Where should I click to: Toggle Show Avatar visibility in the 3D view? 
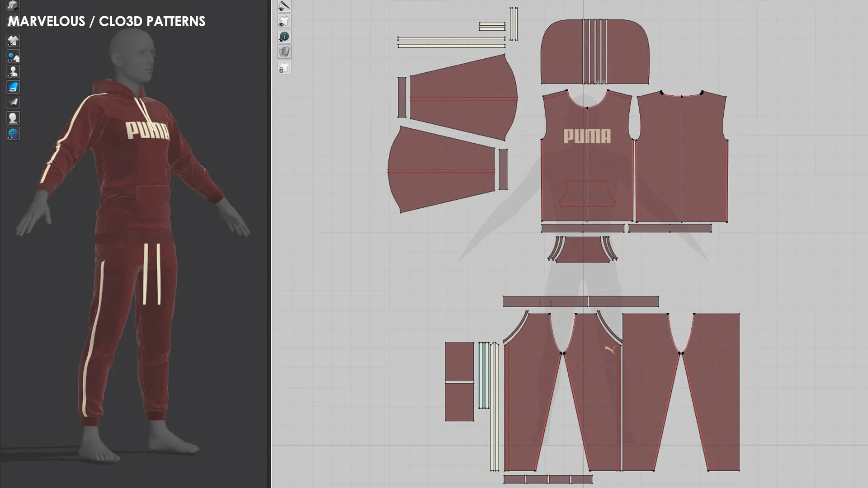[x=13, y=71]
